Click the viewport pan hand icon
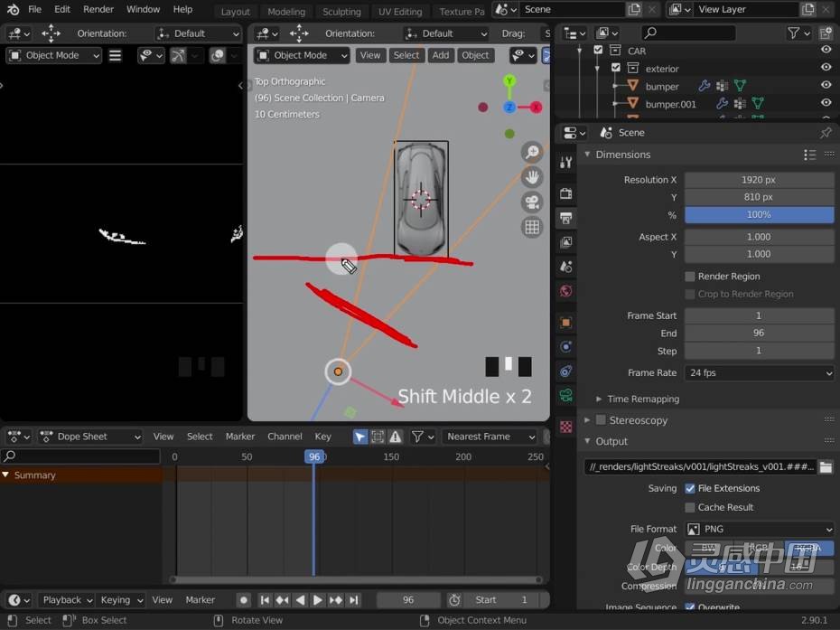 [x=532, y=177]
